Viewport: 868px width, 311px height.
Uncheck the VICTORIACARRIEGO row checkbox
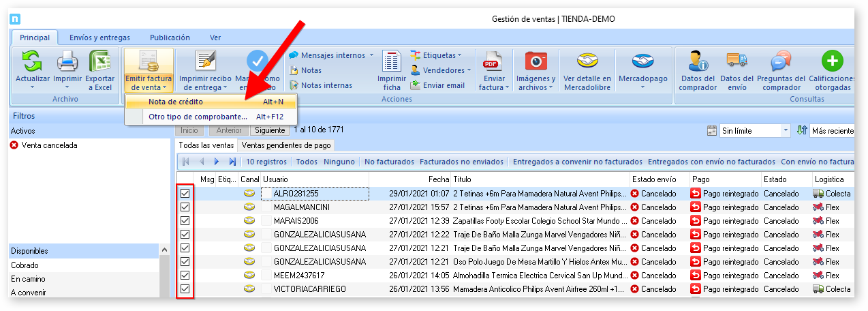[185, 289]
